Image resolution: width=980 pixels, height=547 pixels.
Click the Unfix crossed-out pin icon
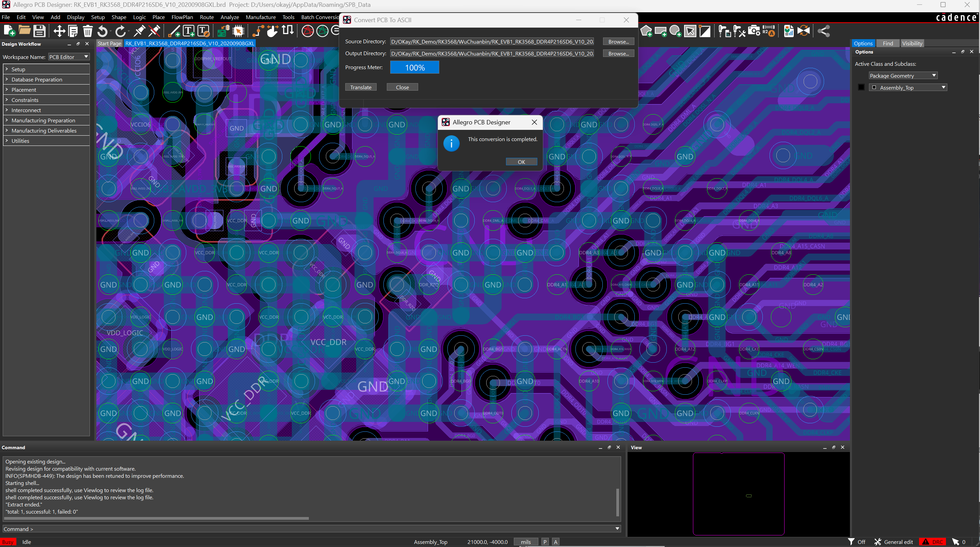pos(155,31)
